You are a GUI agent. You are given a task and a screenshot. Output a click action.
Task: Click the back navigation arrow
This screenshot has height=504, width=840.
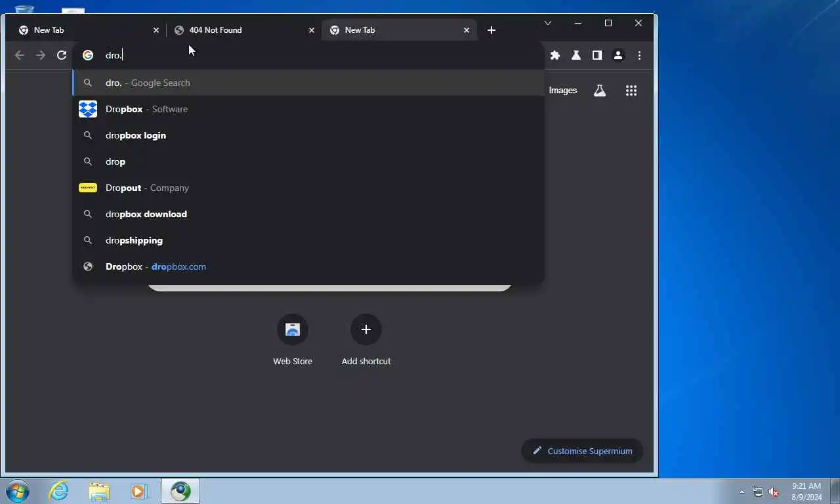point(20,55)
